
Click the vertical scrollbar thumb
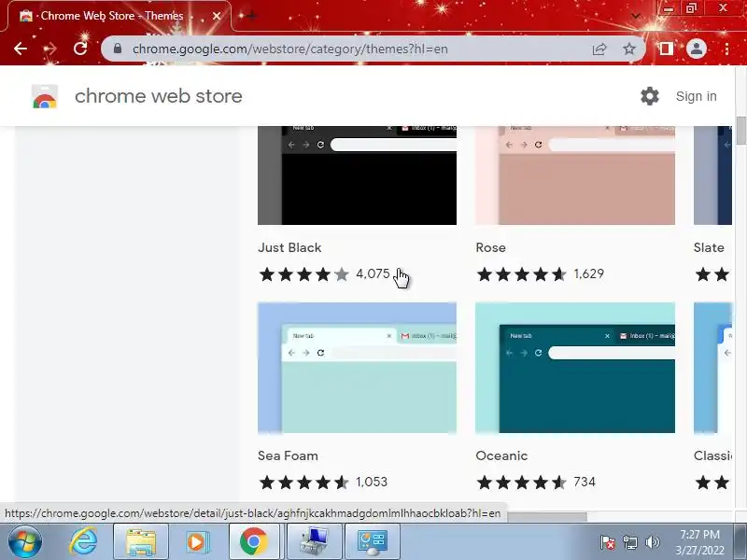[741, 130]
